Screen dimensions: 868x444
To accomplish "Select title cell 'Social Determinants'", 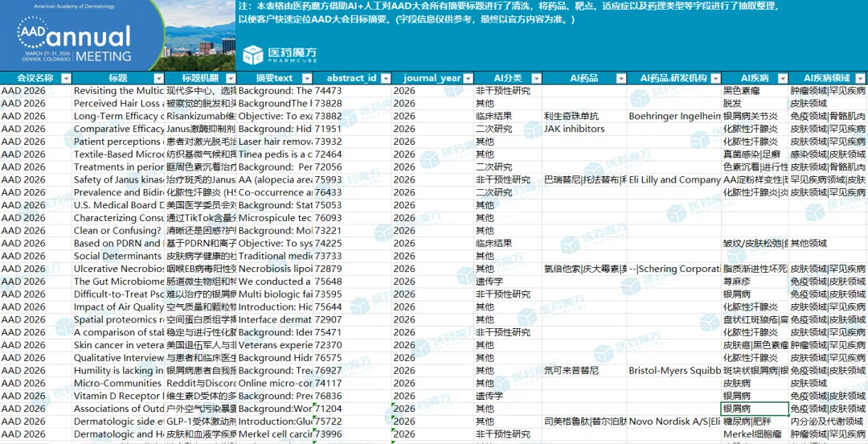I will (x=118, y=256).
